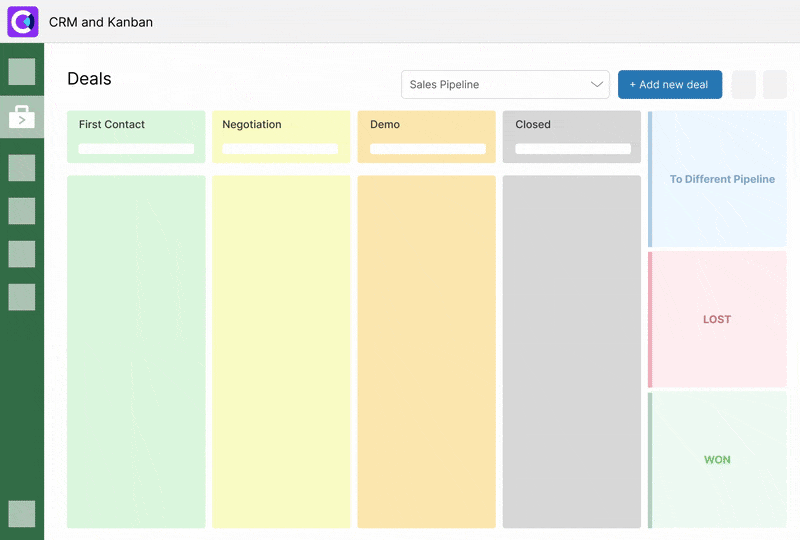Click the red LOST drop zone
The image size is (800, 540).
point(718,320)
